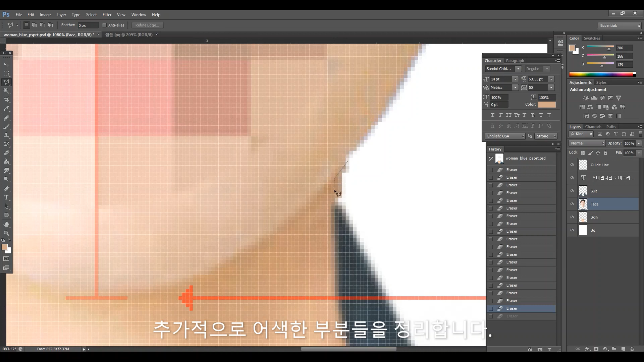Image resolution: width=644 pixels, height=362 pixels.
Task: Hide the Suit layer
Action: (x=572, y=191)
